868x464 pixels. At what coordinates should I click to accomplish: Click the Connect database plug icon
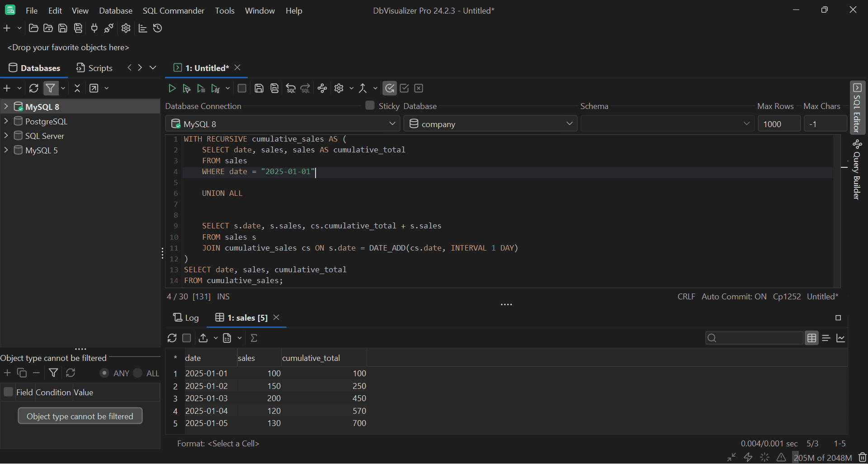pos(94,28)
